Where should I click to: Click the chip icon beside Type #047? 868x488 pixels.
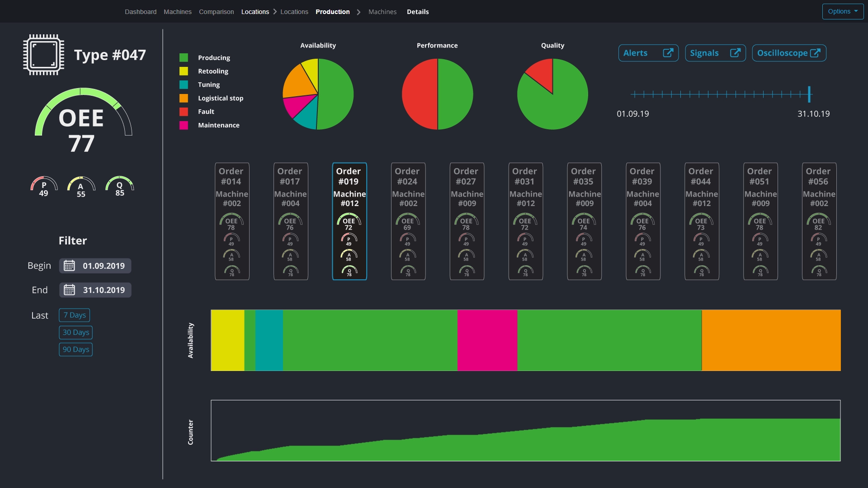pos(43,55)
